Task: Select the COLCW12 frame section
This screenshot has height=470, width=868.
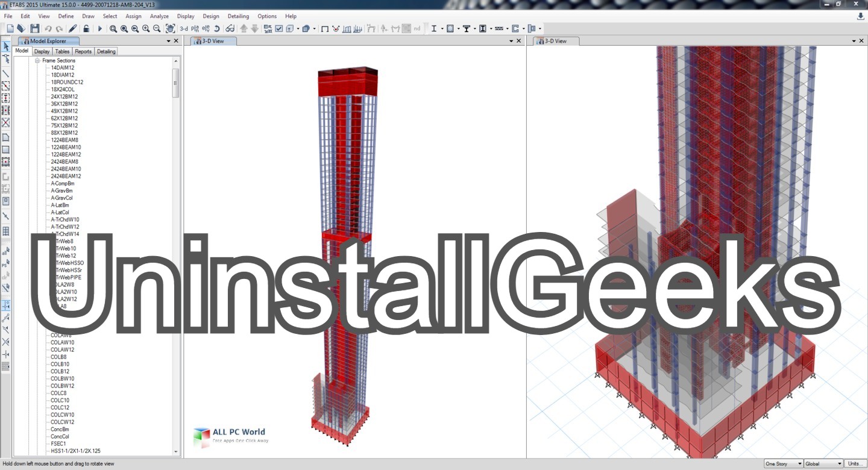Action: [63, 422]
